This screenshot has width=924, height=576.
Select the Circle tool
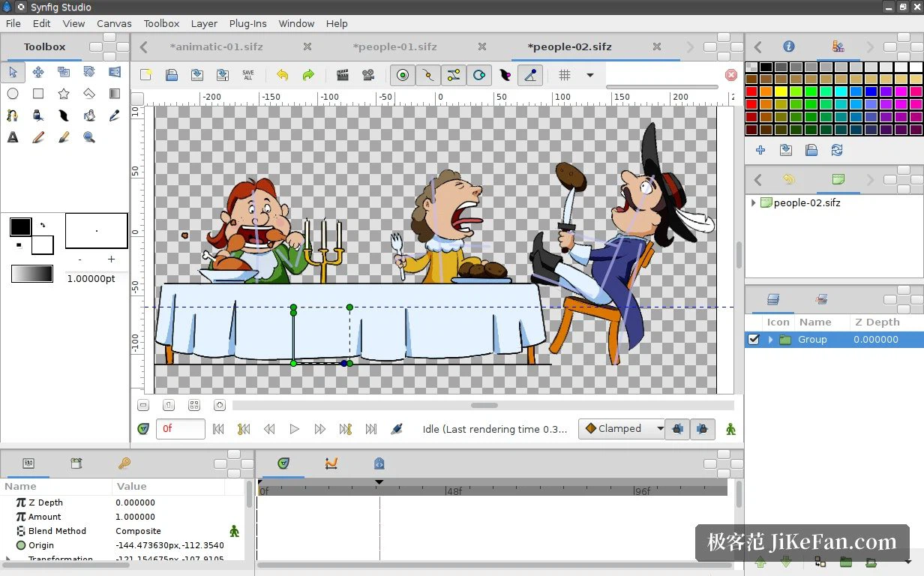pyautogui.click(x=13, y=94)
